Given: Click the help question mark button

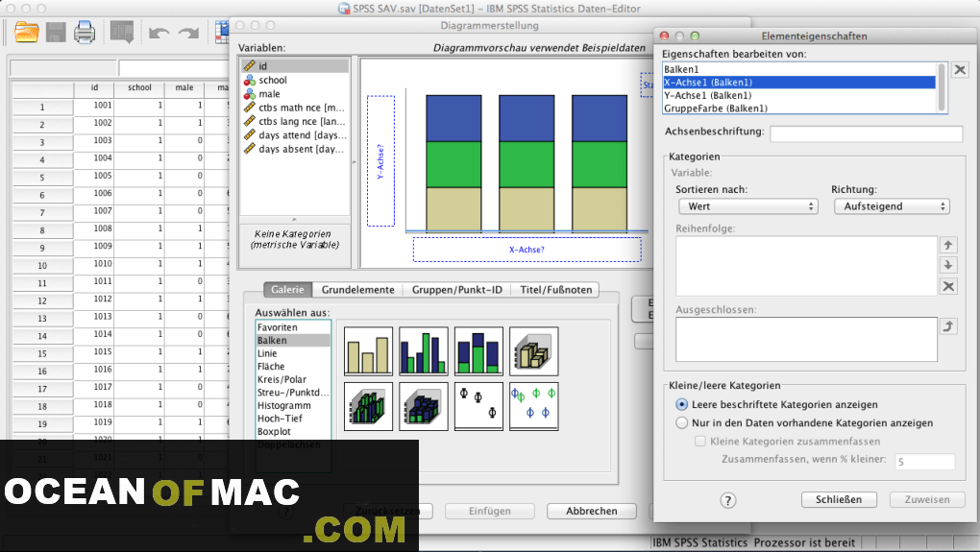Looking at the screenshot, I should click(727, 500).
